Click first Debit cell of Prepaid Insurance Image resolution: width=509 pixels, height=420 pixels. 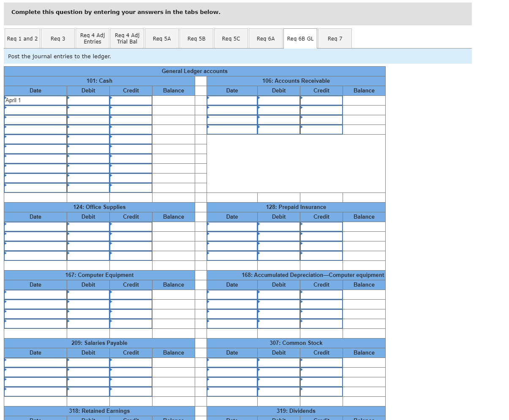tap(279, 227)
